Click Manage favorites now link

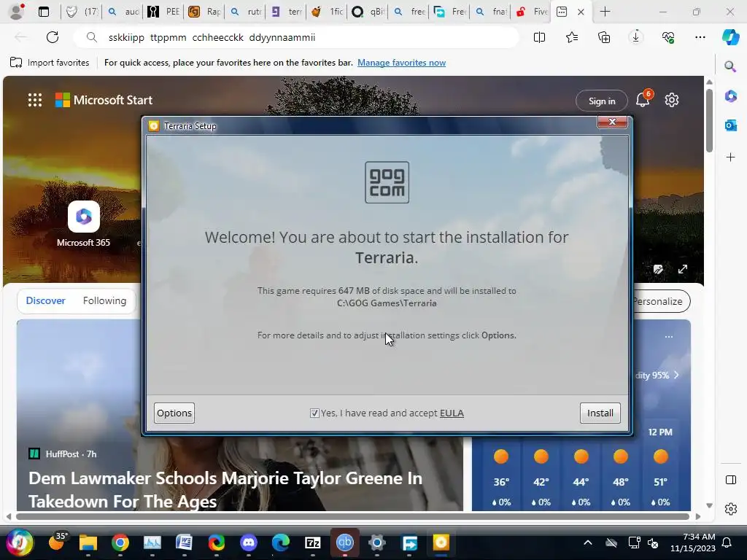(x=402, y=63)
